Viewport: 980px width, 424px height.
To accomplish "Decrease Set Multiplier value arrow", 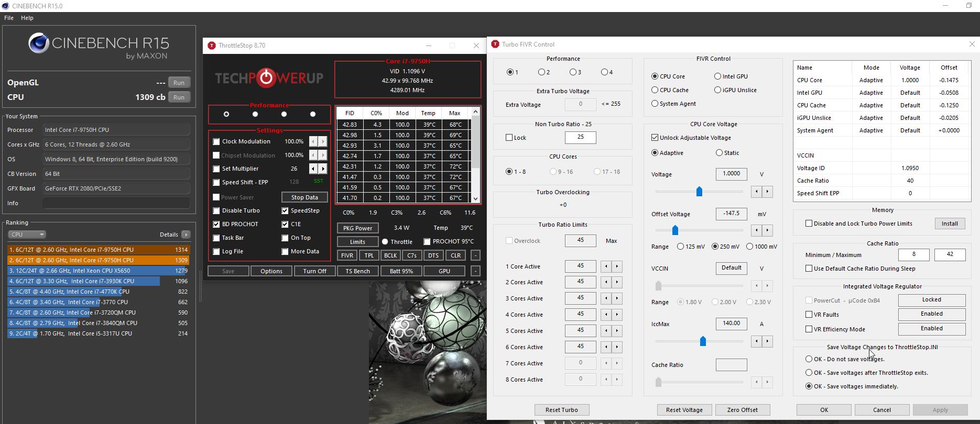I will coord(313,169).
